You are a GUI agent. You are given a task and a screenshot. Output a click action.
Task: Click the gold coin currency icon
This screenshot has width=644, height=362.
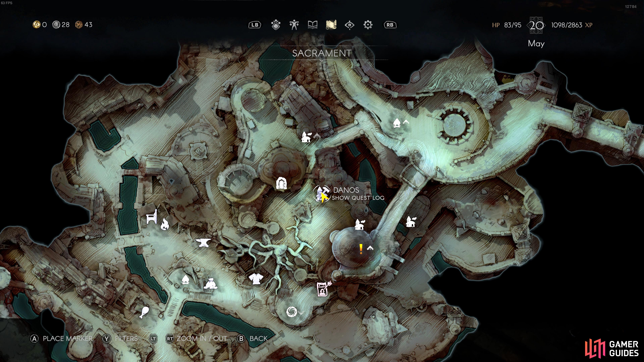[37, 24]
